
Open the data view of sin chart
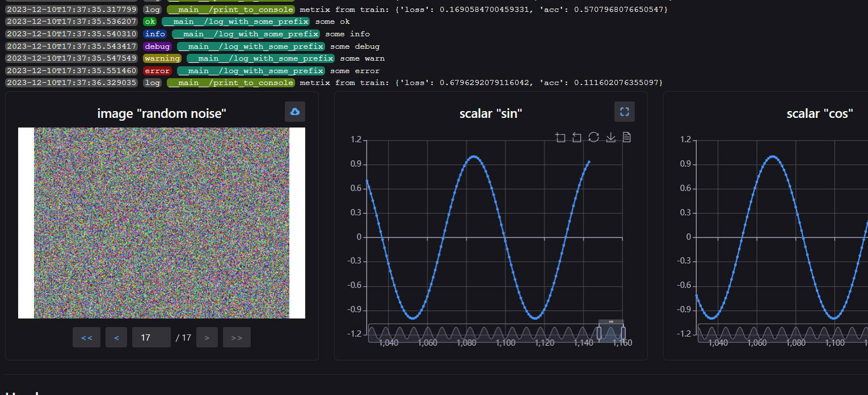[627, 137]
